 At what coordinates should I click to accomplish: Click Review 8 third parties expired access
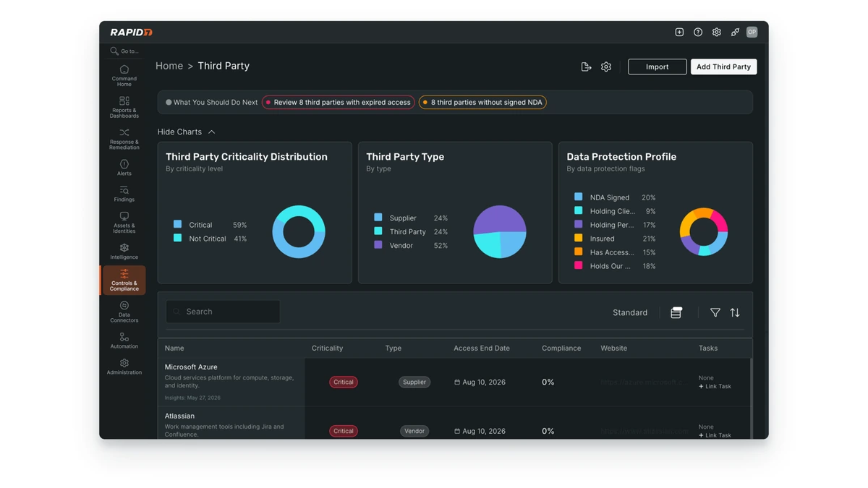[339, 103]
